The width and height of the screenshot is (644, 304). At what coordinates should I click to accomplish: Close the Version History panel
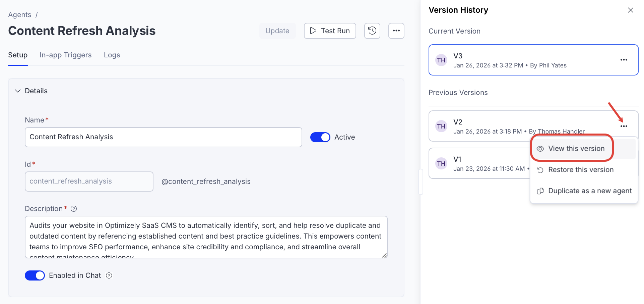point(630,10)
